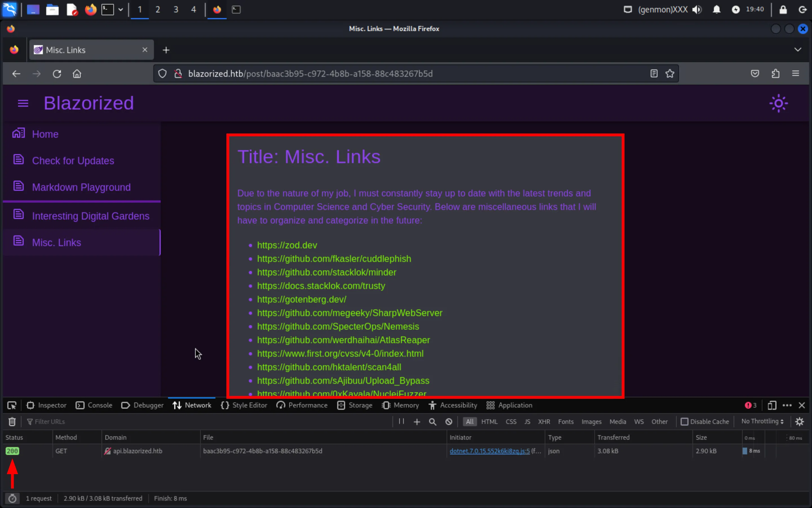Switch to Application devtools tab

(509, 405)
